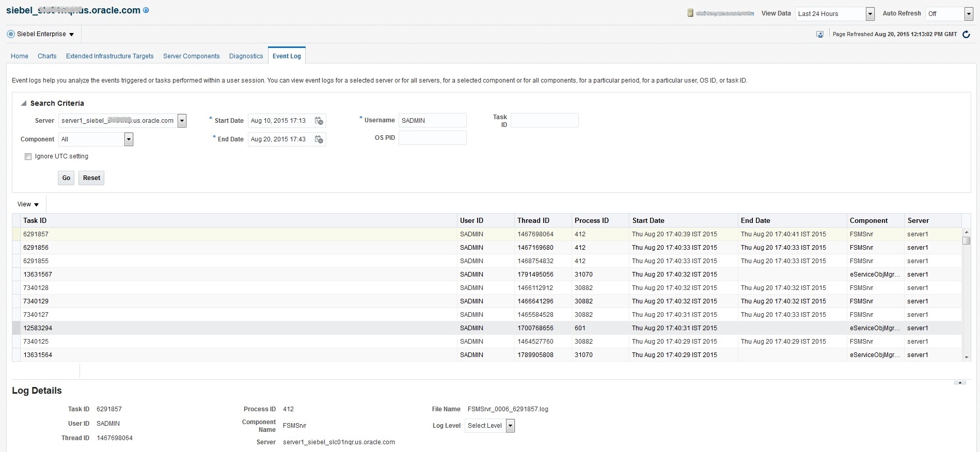The width and height of the screenshot is (980, 452).
Task: Click the OS PID input field
Action: [432, 138]
